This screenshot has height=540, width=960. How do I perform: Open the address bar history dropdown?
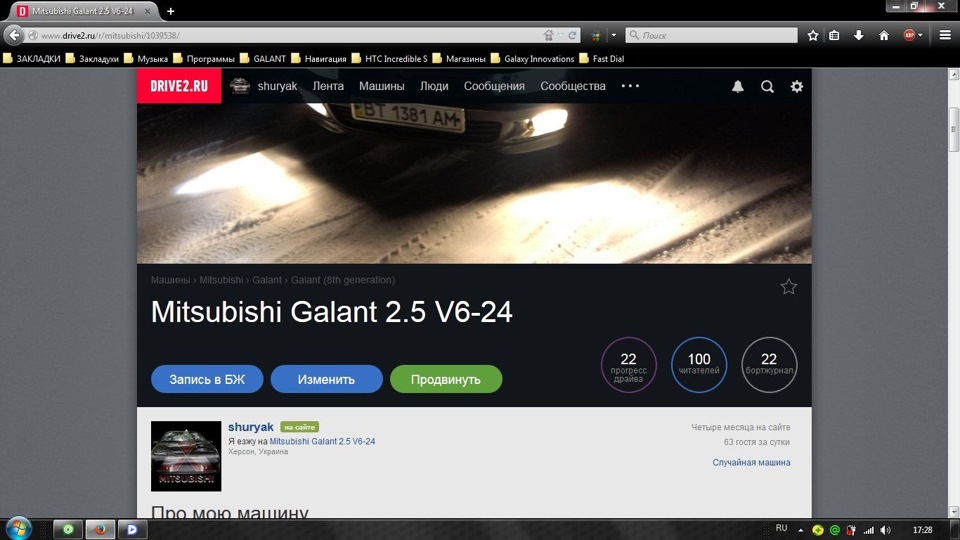coord(560,36)
